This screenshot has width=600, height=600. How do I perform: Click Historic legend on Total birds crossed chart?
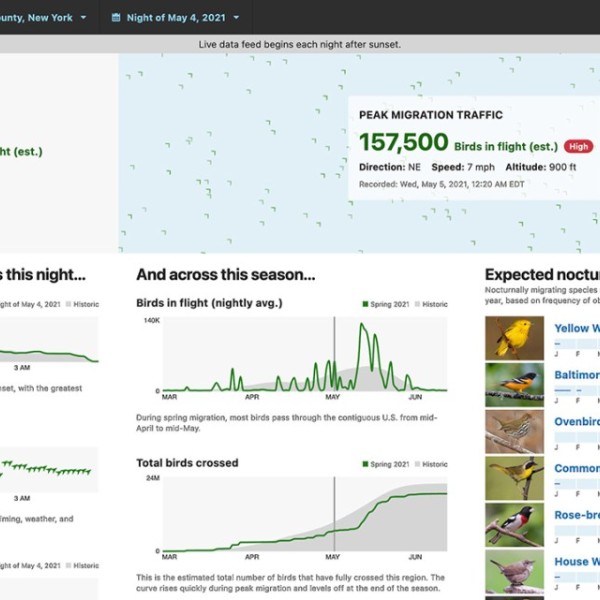432,464
